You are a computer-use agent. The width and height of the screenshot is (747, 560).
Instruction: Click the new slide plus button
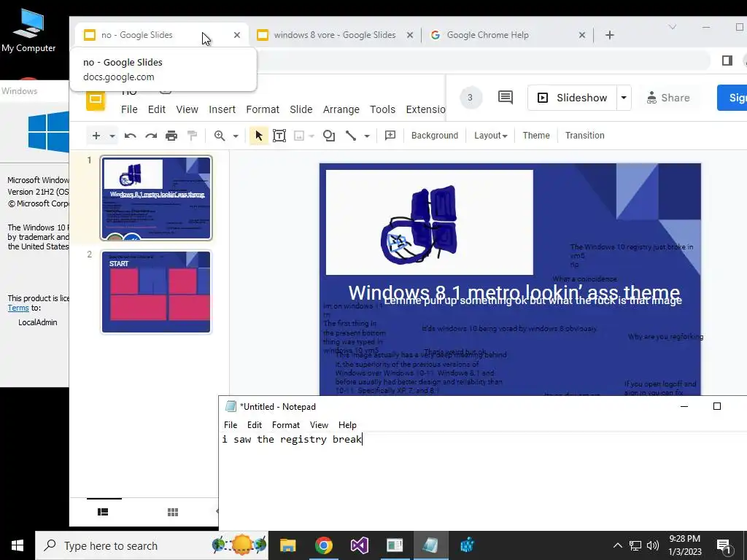click(x=96, y=136)
